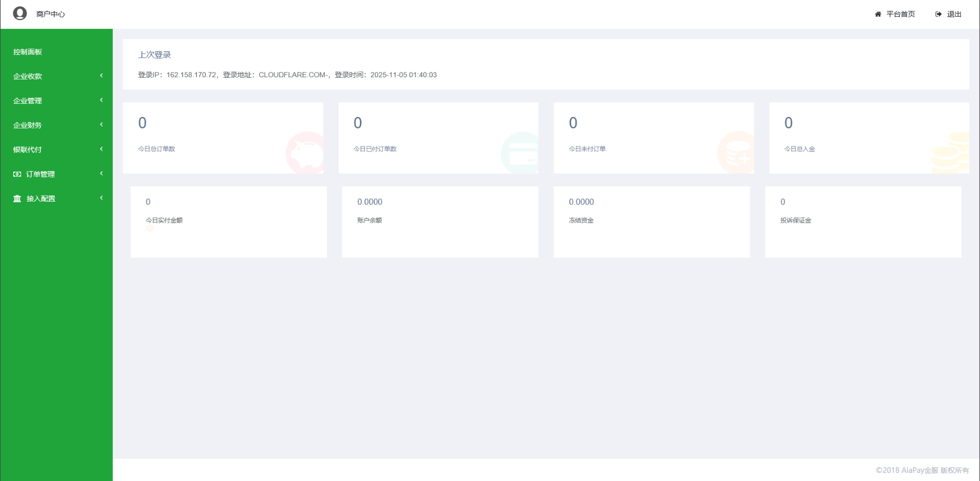Click the 订单管理 money icon

point(17,174)
